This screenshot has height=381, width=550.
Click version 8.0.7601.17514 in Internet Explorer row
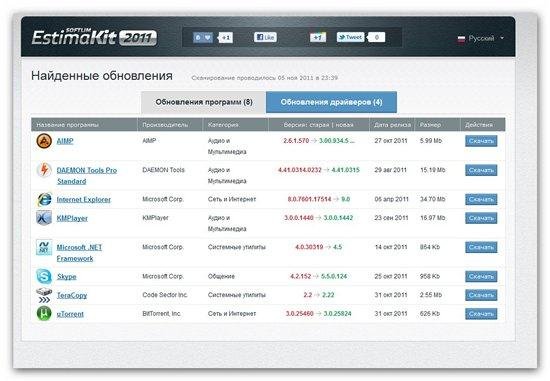click(309, 199)
